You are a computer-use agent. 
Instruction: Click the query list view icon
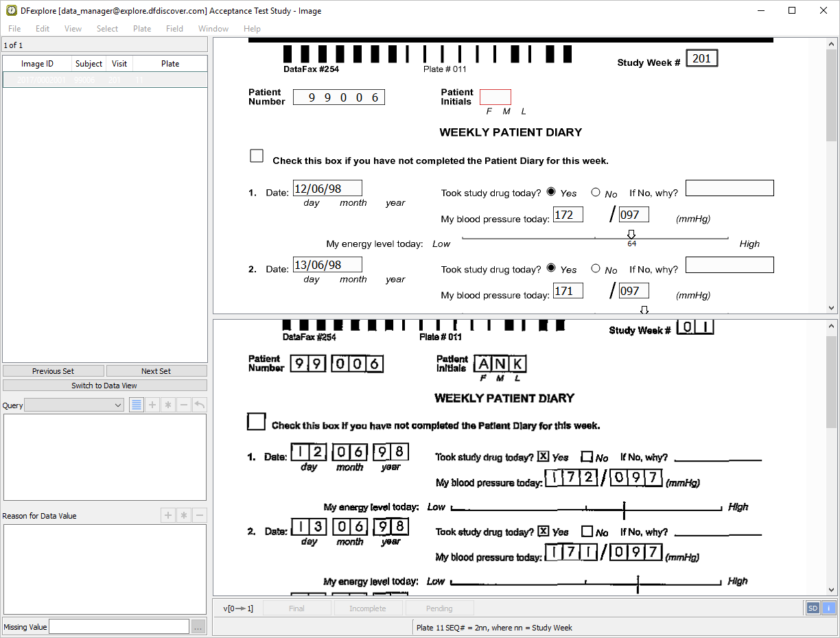pos(137,405)
